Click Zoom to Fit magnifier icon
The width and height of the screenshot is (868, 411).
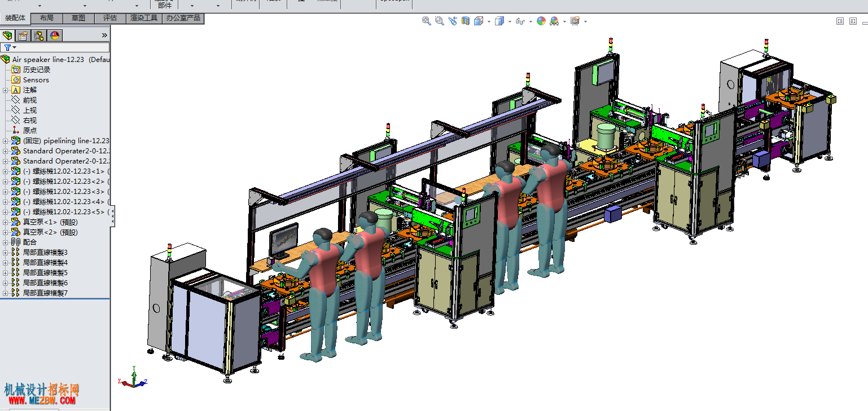(x=427, y=21)
